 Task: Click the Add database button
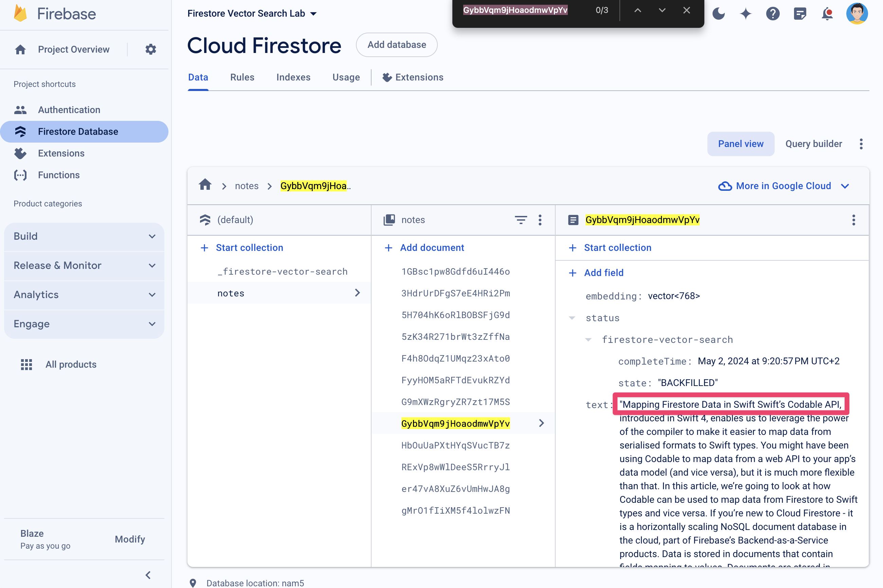click(397, 44)
